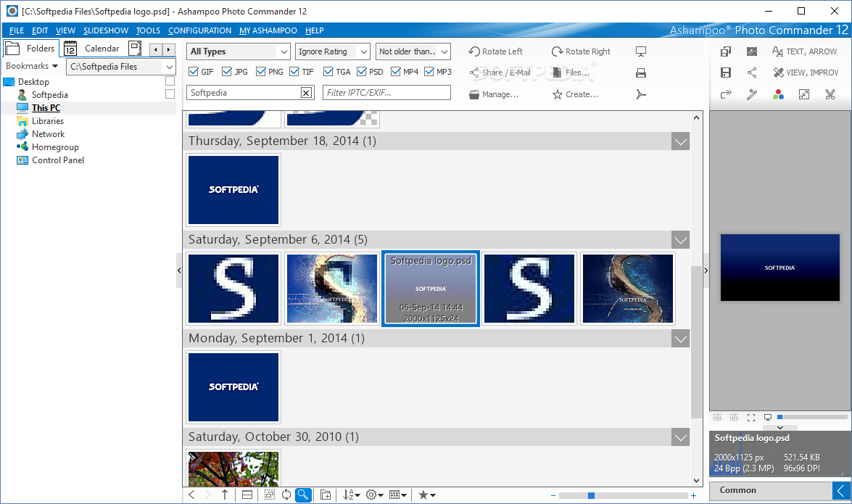This screenshot has height=504, width=852.
Task: Open the FILE menu
Action: click(16, 30)
